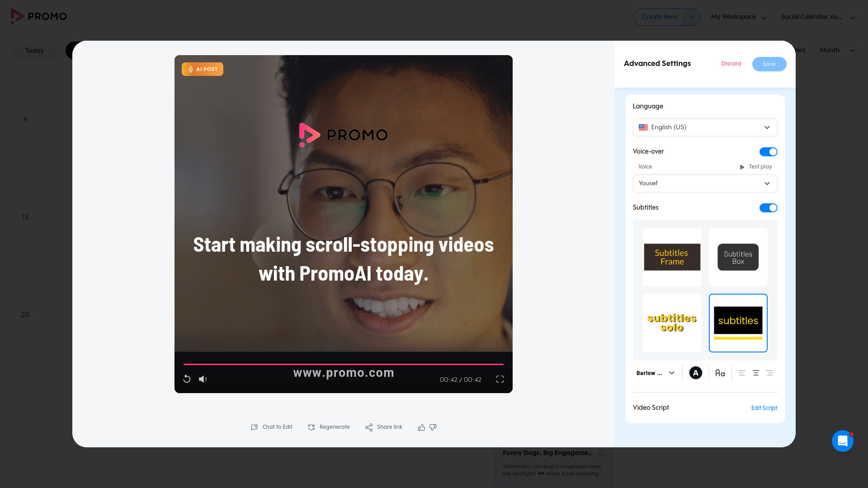
Task: Click Edit Script link
Action: (x=764, y=408)
